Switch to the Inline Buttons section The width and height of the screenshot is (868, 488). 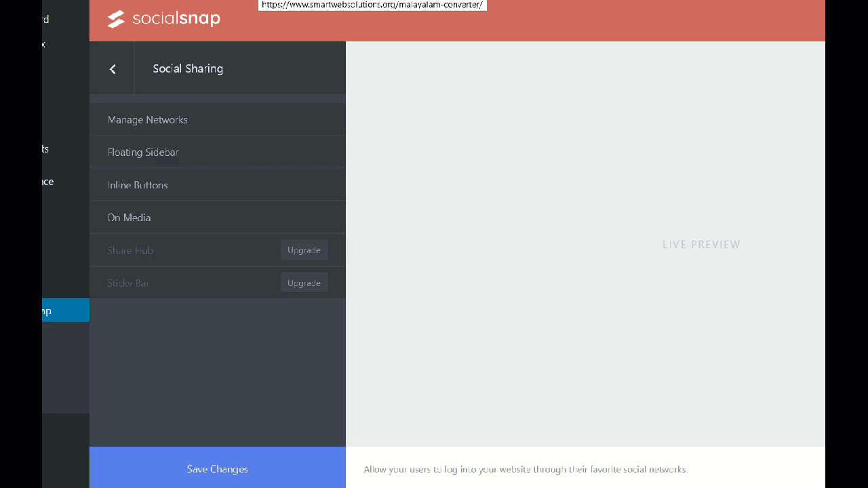pyautogui.click(x=138, y=185)
